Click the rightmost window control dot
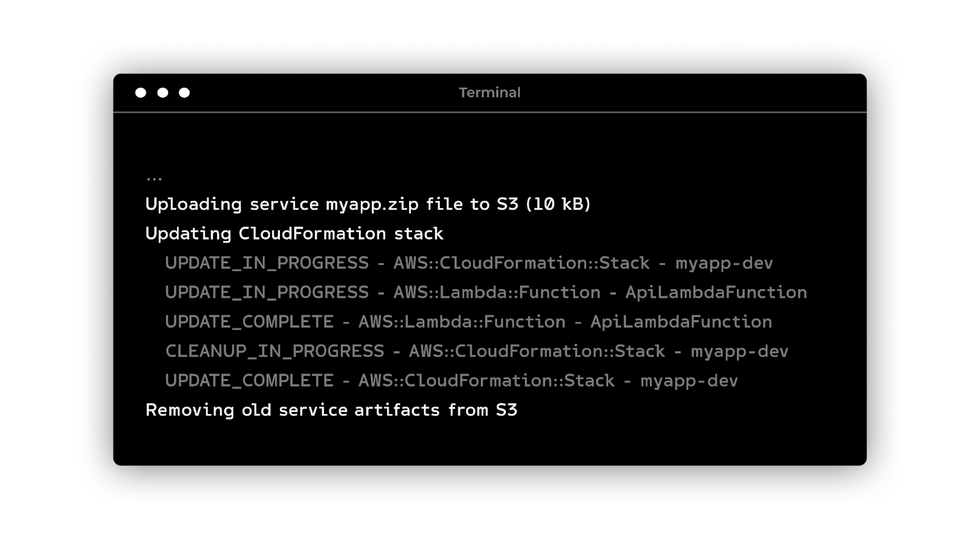The width and height of the screenshot is (980, 539). [184, 92]
